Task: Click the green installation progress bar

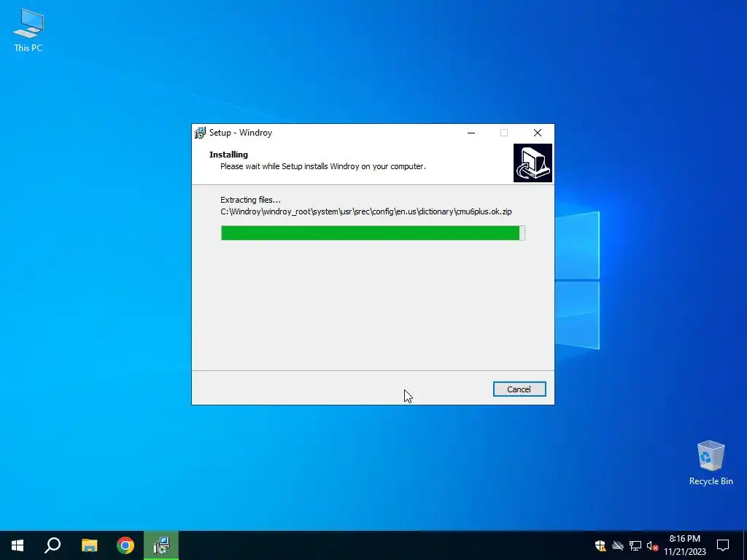Action: tap(373, 233)
